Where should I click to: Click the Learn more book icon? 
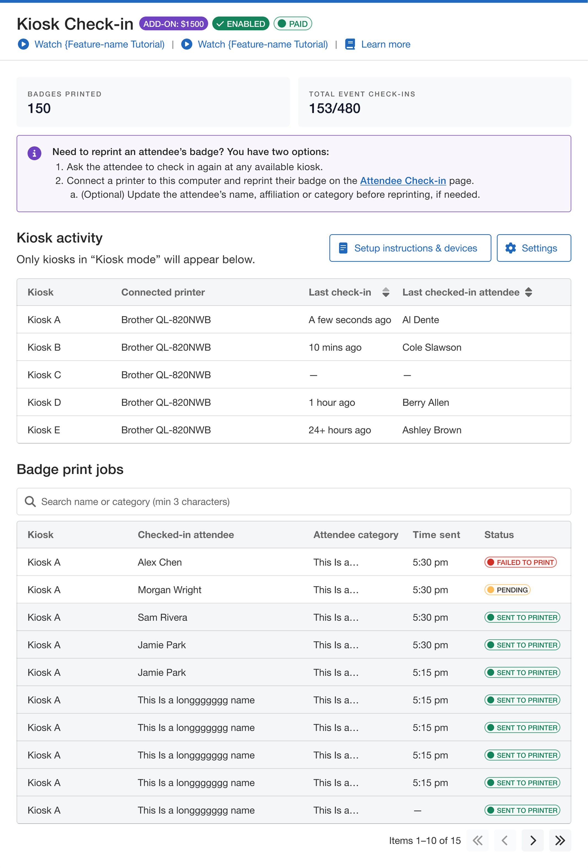(x=350, y=44)
